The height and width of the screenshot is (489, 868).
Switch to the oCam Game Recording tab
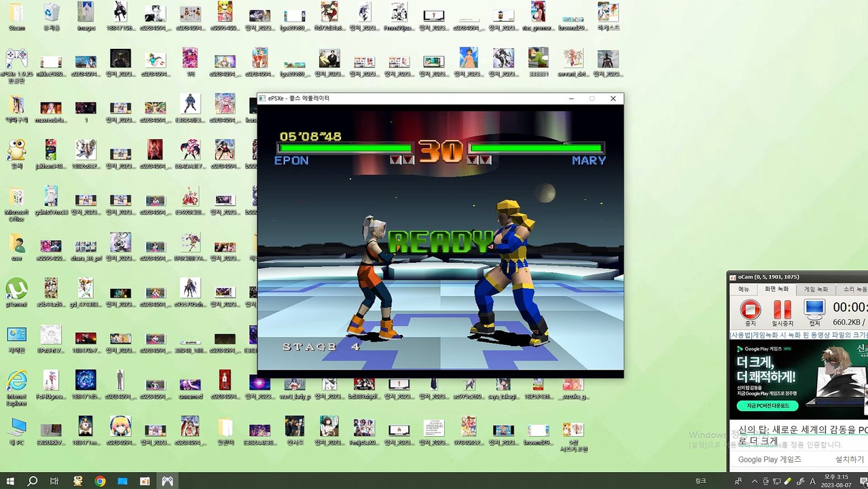click(816, 289)
